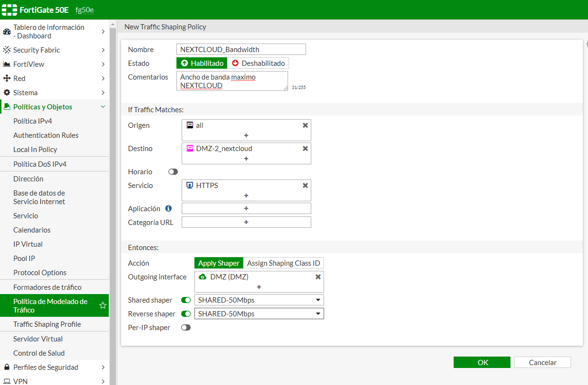Viewport: 588px width, 385px height.
Task: Click the DMZ-2_nextcloud address icon
Action: click(x=190, y=149)
